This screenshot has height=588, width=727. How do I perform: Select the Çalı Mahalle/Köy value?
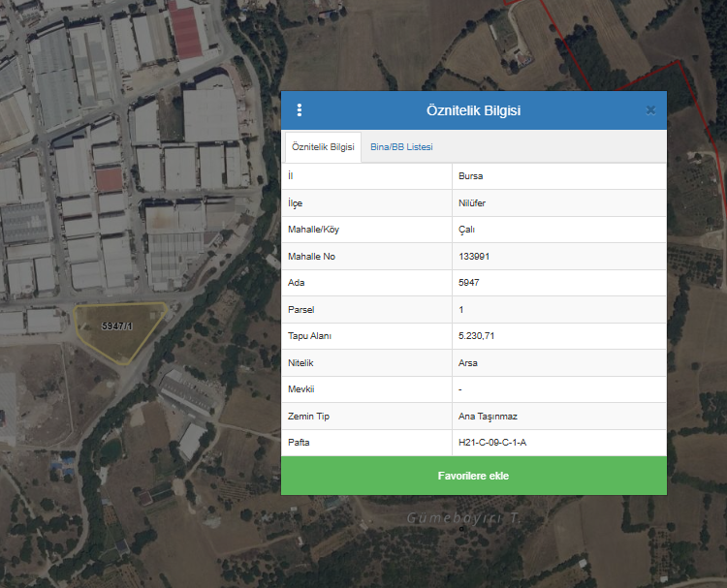[466, 230]
